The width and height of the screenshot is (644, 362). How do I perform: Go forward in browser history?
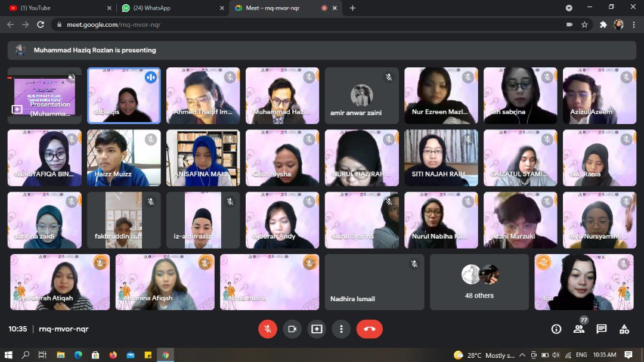pos(26,24)
